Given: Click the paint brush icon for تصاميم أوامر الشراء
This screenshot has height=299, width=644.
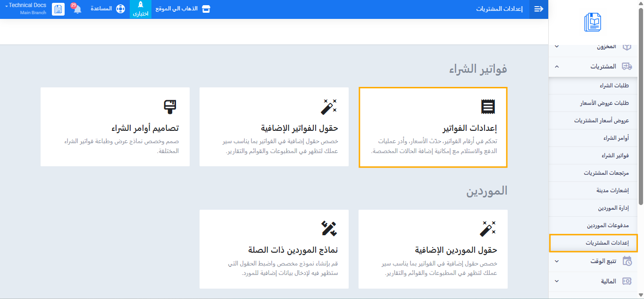Looking at the screenshot, I should (170, 107).
